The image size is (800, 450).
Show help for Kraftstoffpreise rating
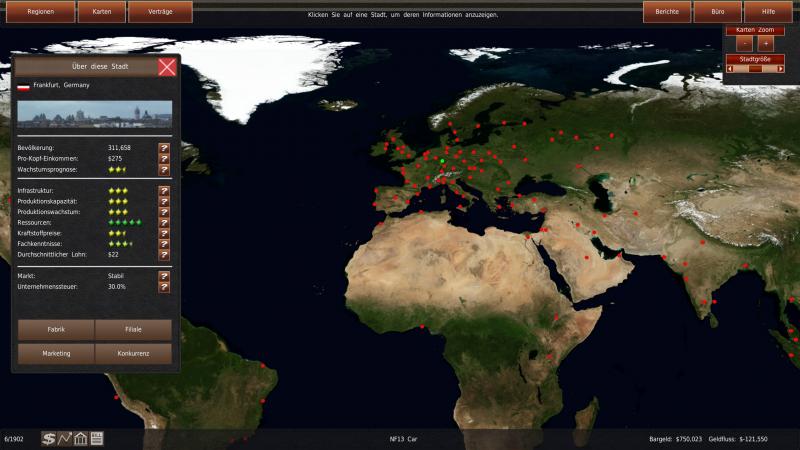164,233
